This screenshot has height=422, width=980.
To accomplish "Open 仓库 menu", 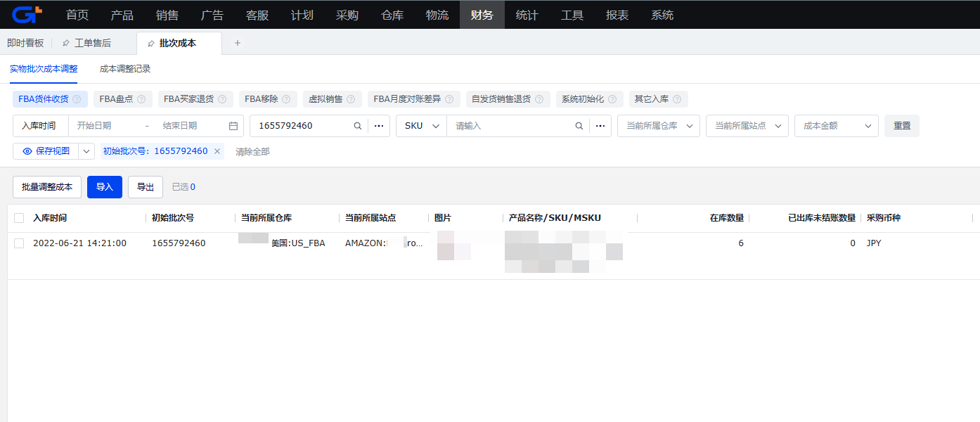I will point(392,15).
